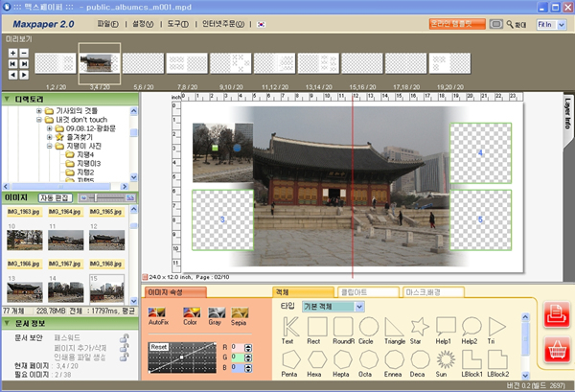This screenshot has width=575, height=392.
Task: Insert a Penta shape
Action: pos(290,363)
